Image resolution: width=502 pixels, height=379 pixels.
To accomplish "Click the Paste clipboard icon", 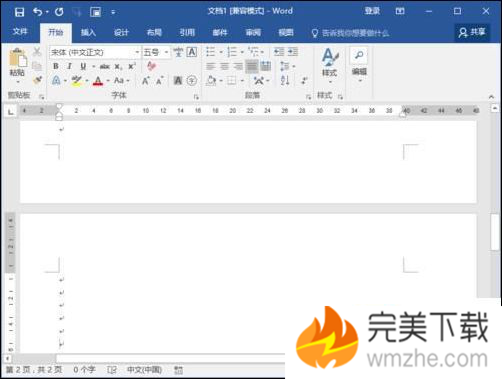I will coord(17,57).
